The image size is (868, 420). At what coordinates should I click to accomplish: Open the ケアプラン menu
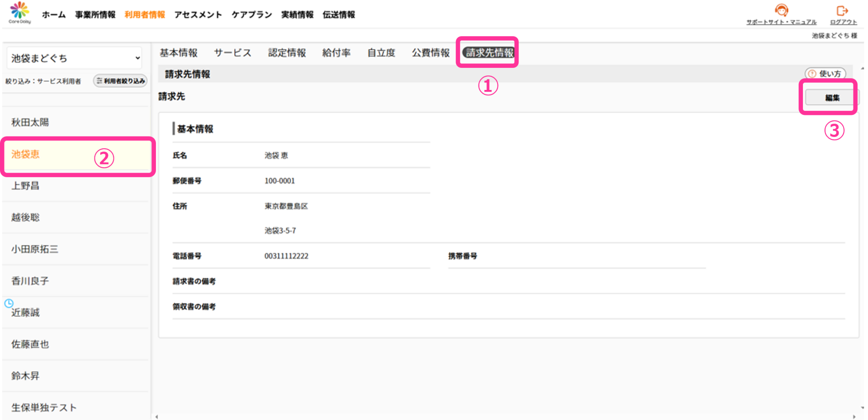pos(252,15)
